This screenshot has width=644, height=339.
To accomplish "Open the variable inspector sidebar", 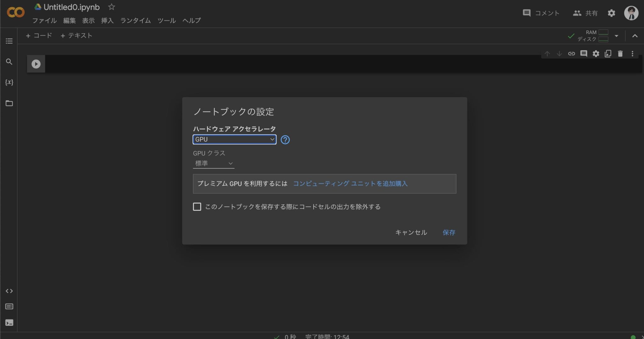I will tap(9, 82).
